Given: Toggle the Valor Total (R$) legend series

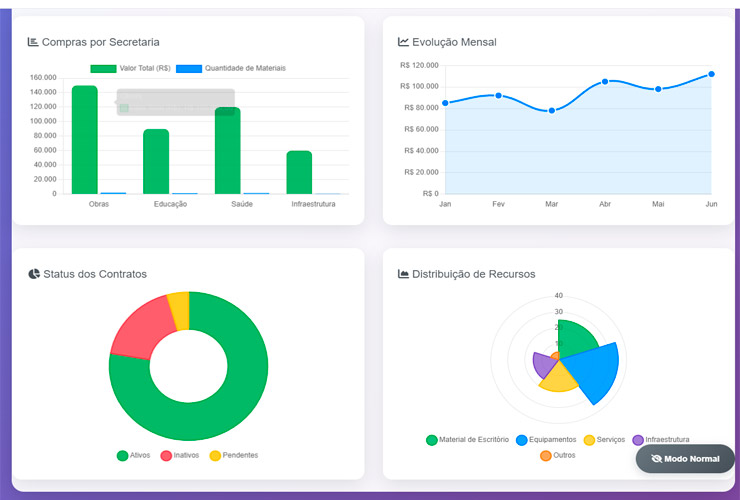Looking at the screenshot, I should click(x=130, y=68).
